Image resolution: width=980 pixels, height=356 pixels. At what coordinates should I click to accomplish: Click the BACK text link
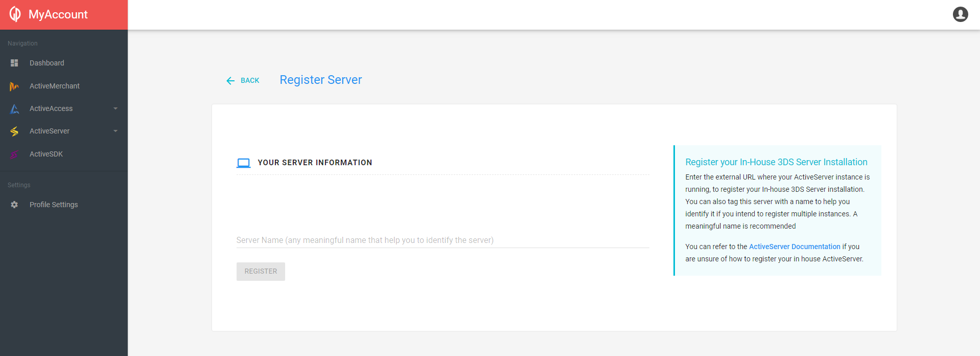[250, 81]
